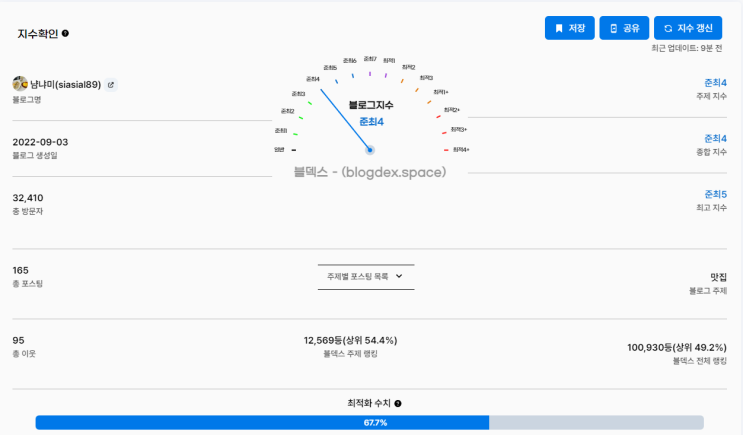This screenshot has height=435, width=743.
Task: Click the 12,569등(상위 54.4%) topic ranking
Action: point(351,340)
